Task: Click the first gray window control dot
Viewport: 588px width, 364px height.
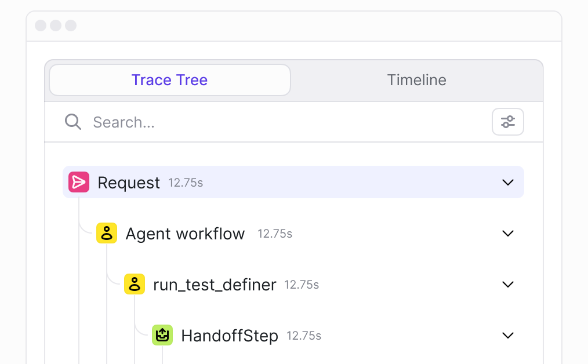Action: [x=41, y=26]
